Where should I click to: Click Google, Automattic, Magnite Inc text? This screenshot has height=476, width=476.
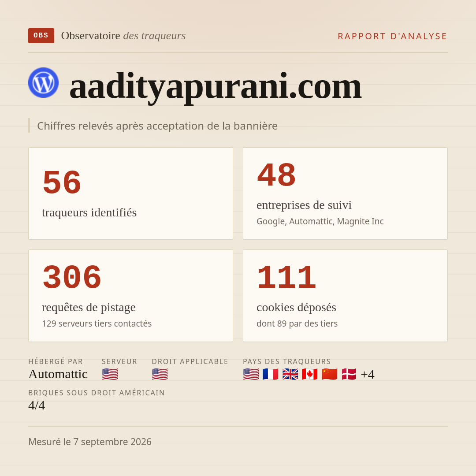320,221
